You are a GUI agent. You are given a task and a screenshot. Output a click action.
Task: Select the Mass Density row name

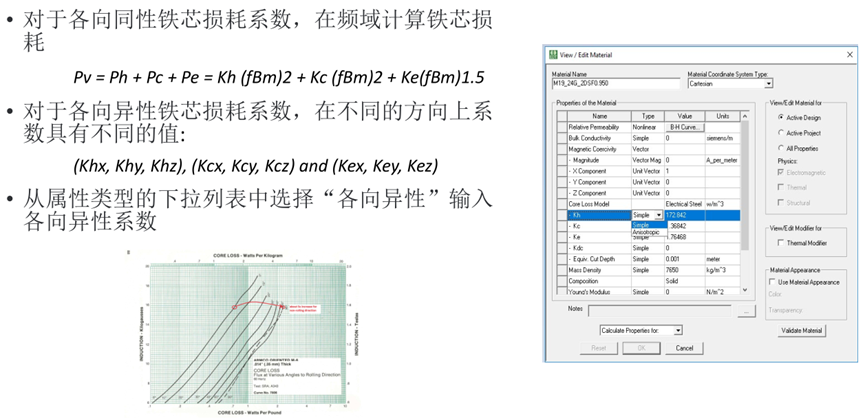pyautogui.click(x=599, y=270)
